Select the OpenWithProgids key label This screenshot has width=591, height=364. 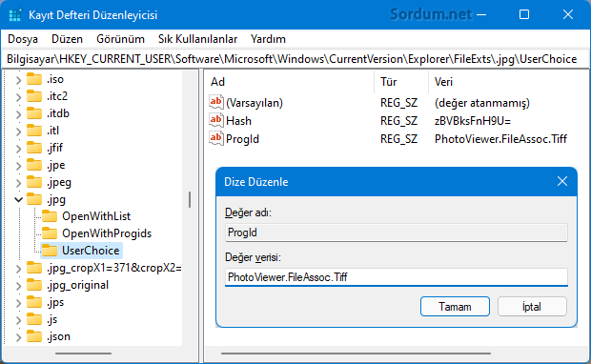pyautogui.click(x=107, y=233)
